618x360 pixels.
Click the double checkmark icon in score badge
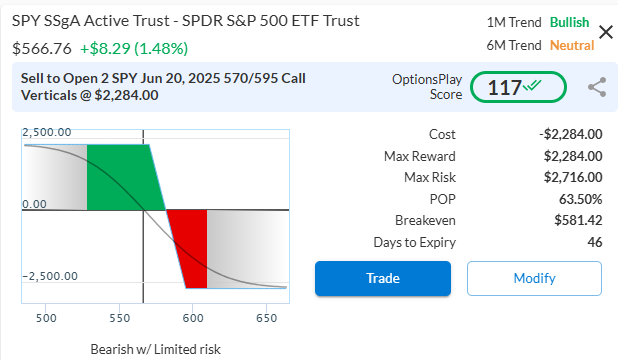click(x=532, y=85)
